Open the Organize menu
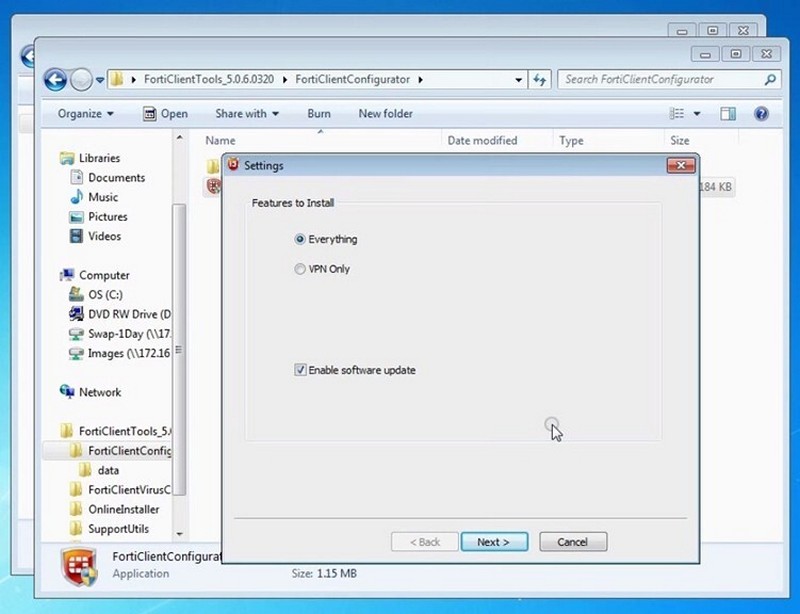This screenshot has width=800, height=614. point(85,114)
